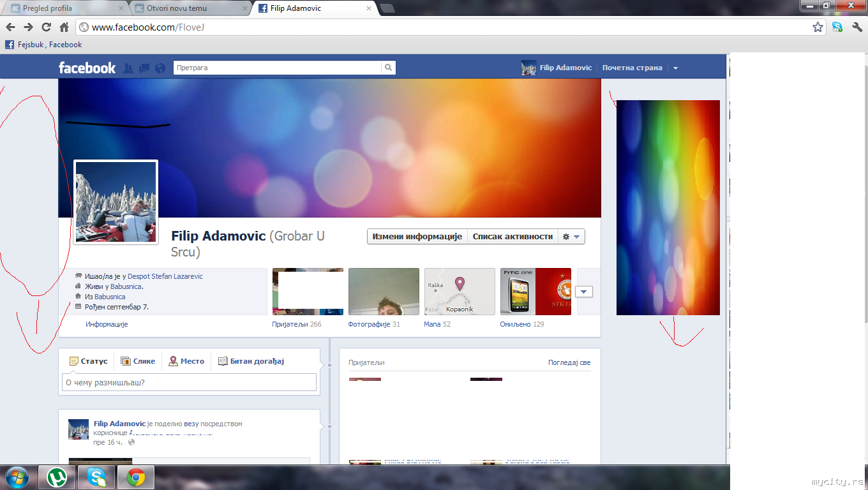Close the Filip Adamovic browser tab
Viewport: 868px width, 490px height.
tap(368, 8)
